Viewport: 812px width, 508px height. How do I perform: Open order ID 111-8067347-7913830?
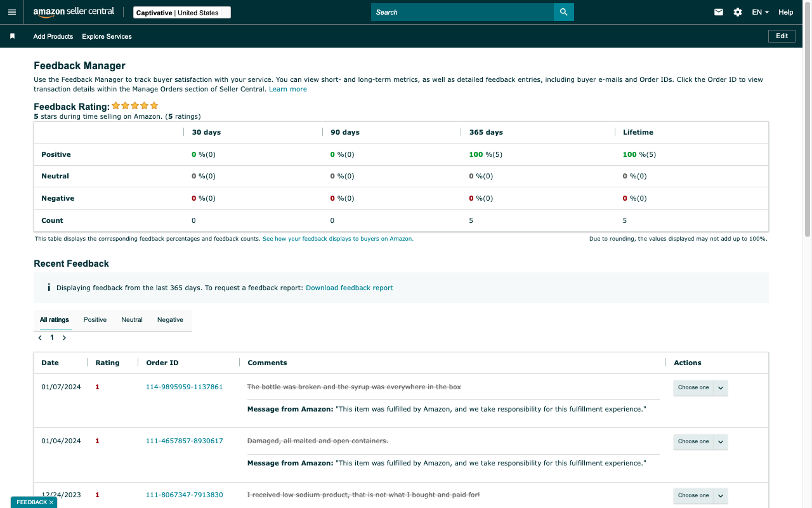coord(185,495)
